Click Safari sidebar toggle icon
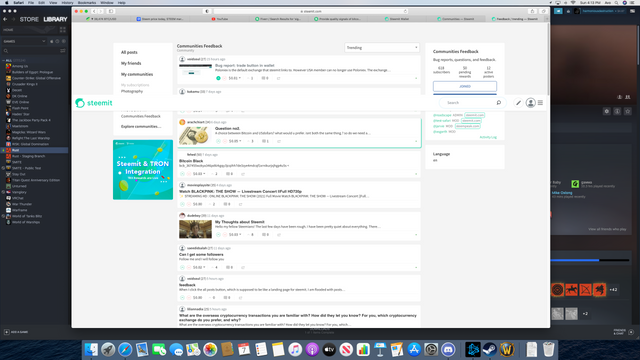This screenshot has width=640, height=360. pos(111,11)
